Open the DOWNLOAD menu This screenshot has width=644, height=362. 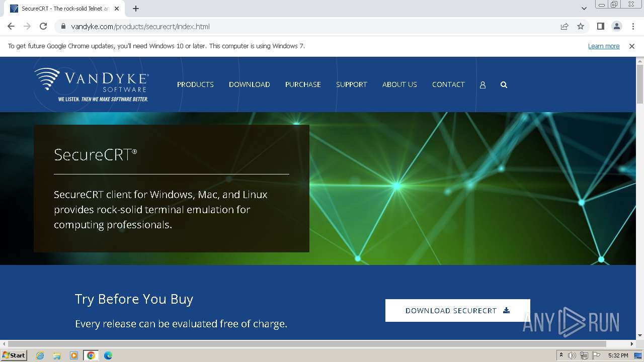[250, 84]
